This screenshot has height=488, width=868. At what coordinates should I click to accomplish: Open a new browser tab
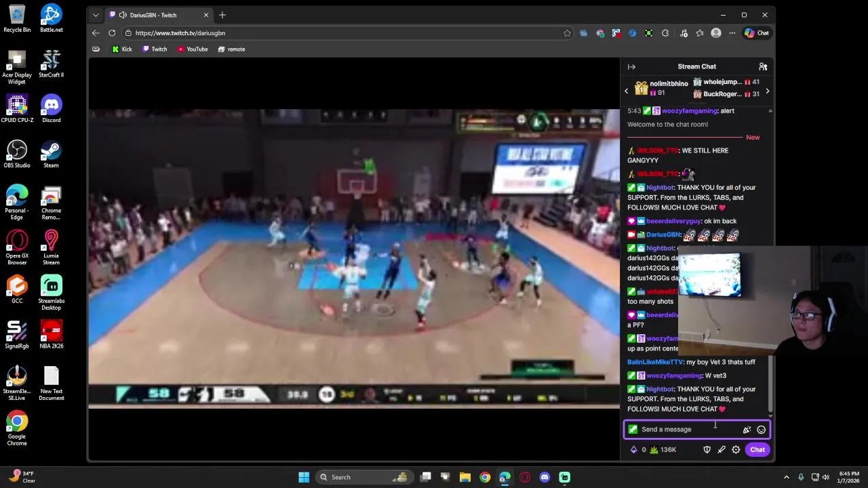(222, 15)
